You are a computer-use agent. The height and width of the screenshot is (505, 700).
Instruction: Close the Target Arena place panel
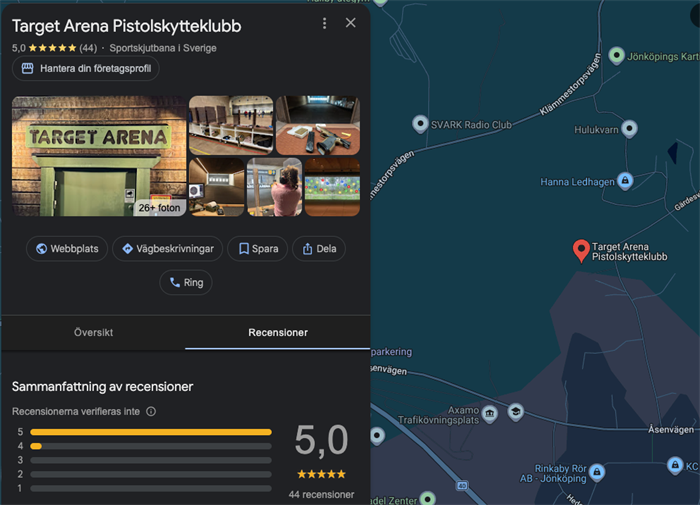point(350,23)
